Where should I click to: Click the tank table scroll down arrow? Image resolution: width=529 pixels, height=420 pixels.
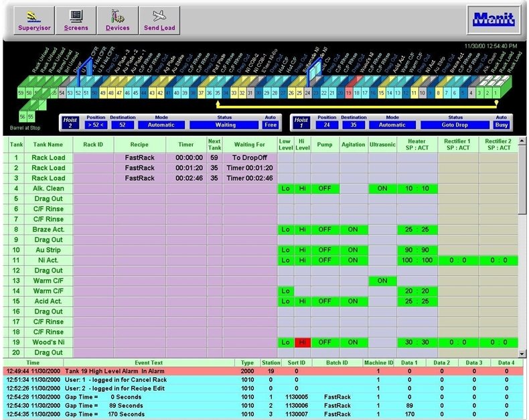523,353
